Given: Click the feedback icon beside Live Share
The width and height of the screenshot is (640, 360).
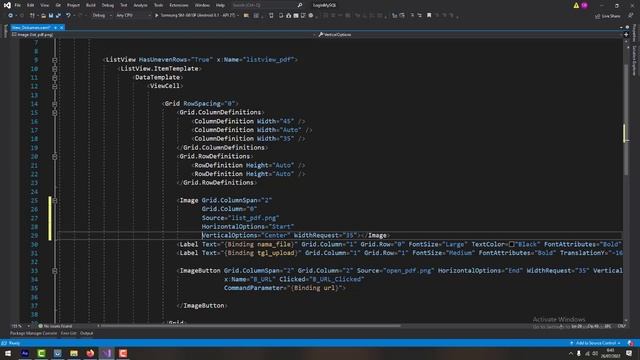Looking at the screenshot, I should (x=631, y=16).
